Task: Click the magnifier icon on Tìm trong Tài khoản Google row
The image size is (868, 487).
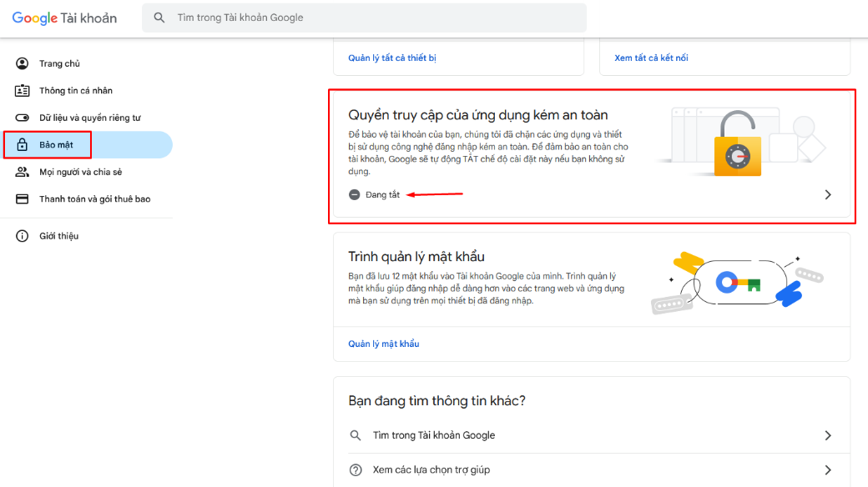Action: pyautogui.click(x=356, y=434)
